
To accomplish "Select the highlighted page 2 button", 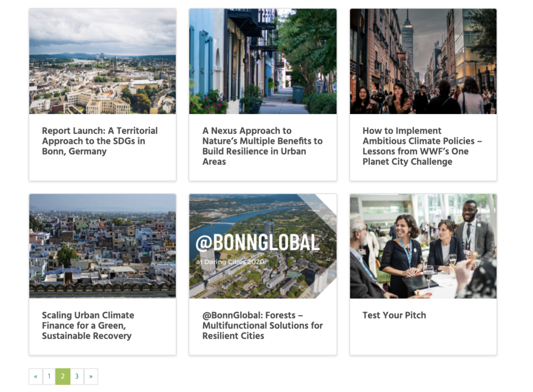I will coord(63,377).
